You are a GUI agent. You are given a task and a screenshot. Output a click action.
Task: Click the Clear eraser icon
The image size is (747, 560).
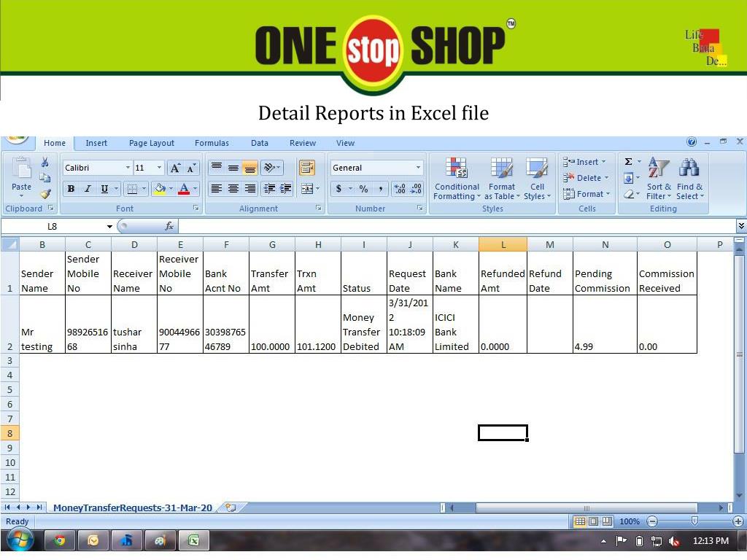tap(629, 194)
